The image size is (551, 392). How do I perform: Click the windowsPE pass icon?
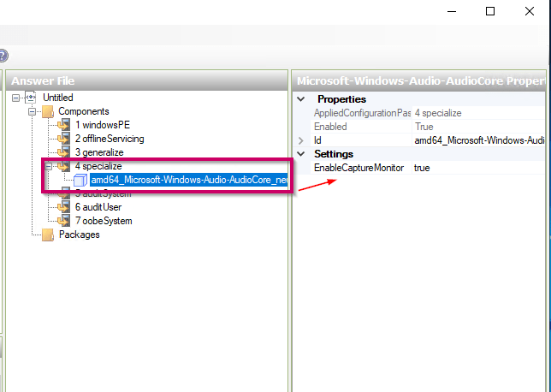[x=62, y=125]
